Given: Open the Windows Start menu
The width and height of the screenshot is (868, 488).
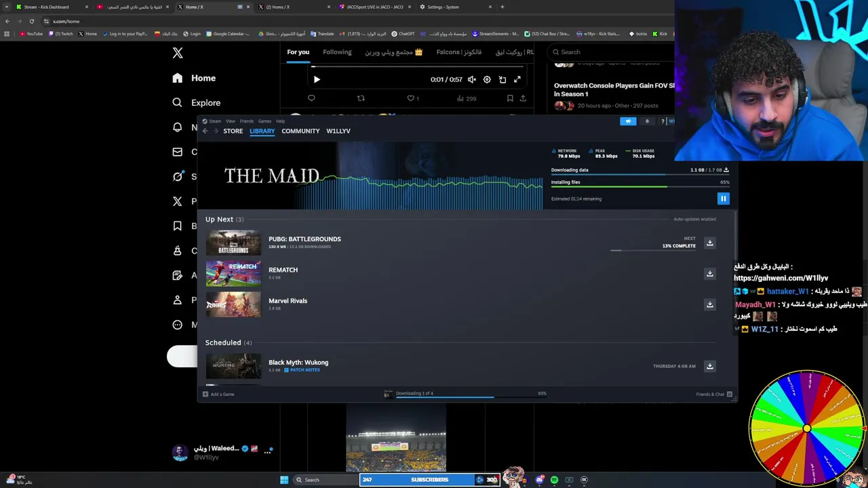Looking at the screenshot, I should pyautogui.click(x=284, y=480).
